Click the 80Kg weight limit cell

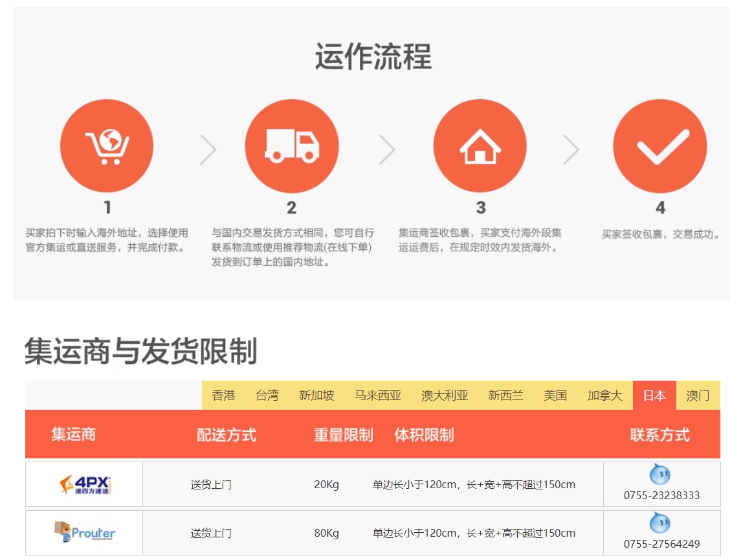326,533
